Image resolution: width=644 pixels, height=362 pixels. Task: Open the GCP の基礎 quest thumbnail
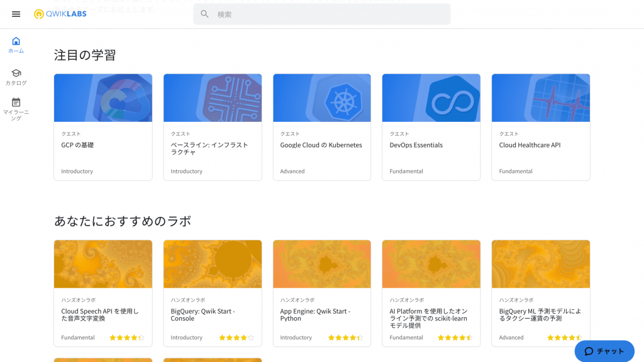[103, 98]
